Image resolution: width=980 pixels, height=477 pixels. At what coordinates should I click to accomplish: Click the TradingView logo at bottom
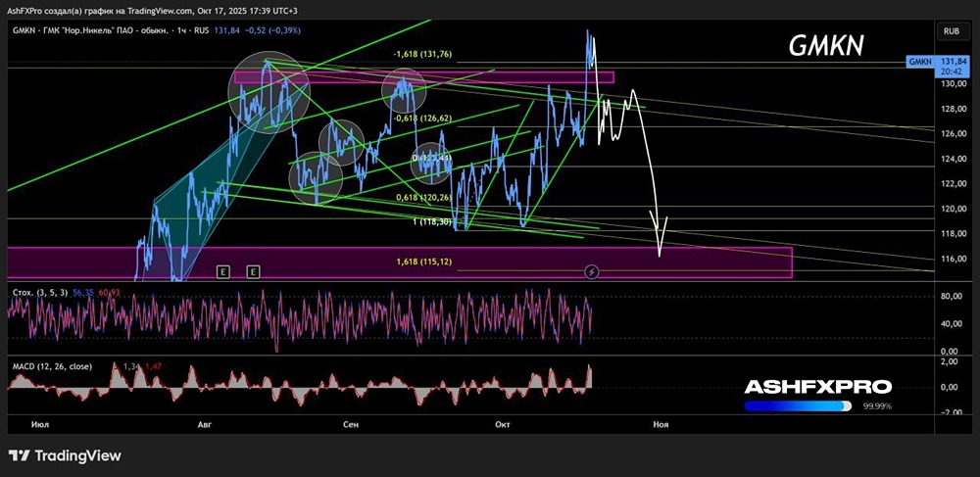[65, 455]
